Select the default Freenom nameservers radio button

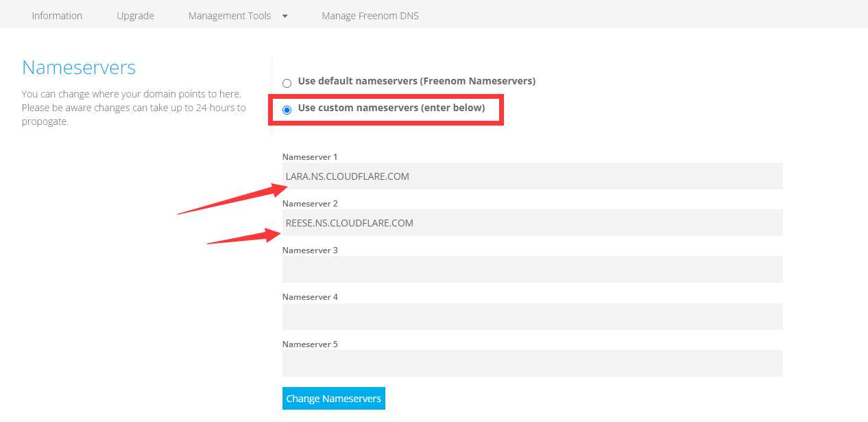(287, 83)
